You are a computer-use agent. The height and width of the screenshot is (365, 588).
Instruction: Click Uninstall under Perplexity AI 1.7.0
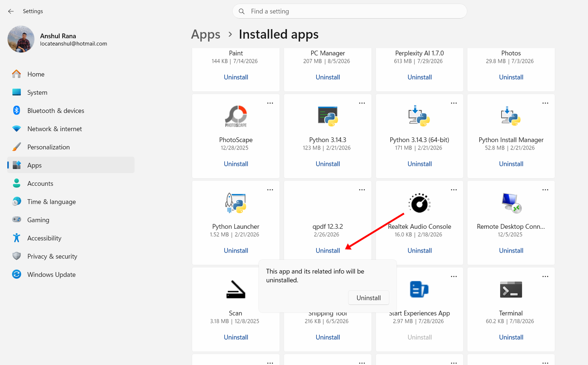pos(420,77)
